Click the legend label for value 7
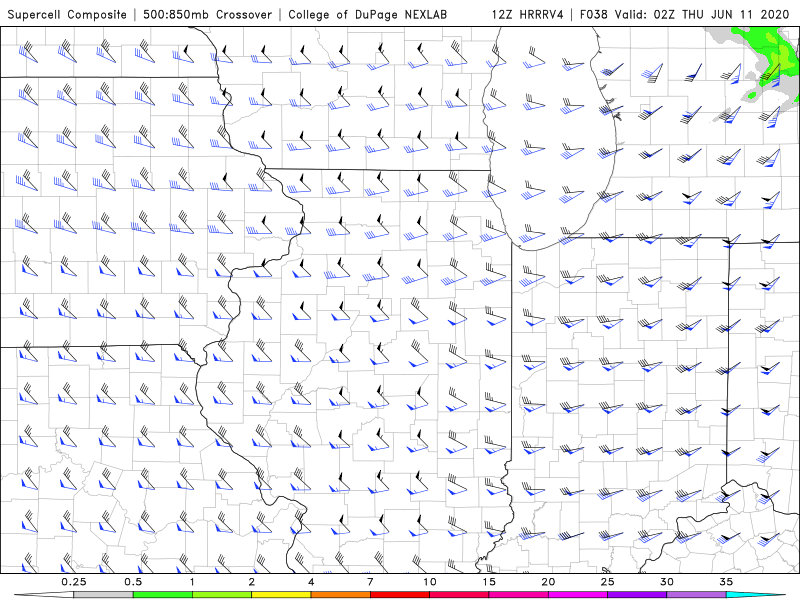This screenshot has width=800, height=600. [x=370, y=582]
